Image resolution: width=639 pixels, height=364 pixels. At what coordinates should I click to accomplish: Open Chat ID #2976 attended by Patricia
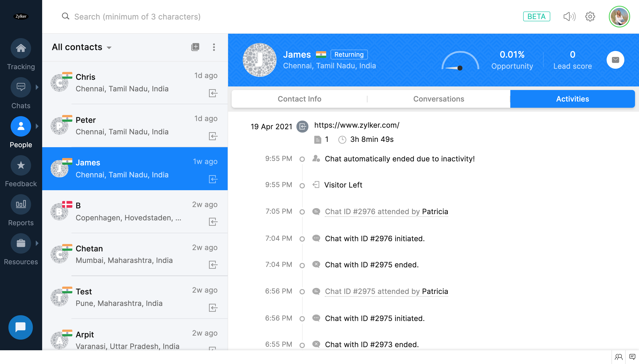[x=386, y=212]
